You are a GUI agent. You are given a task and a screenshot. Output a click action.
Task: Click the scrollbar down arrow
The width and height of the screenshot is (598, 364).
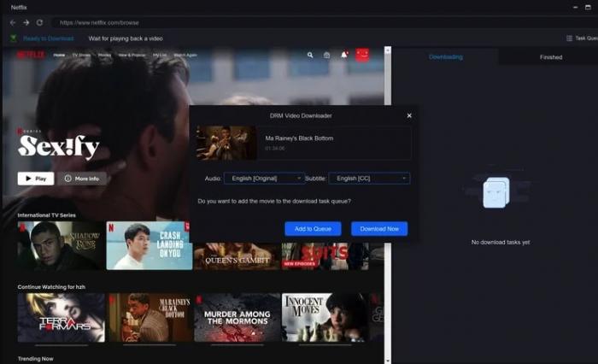pos(388,361)
